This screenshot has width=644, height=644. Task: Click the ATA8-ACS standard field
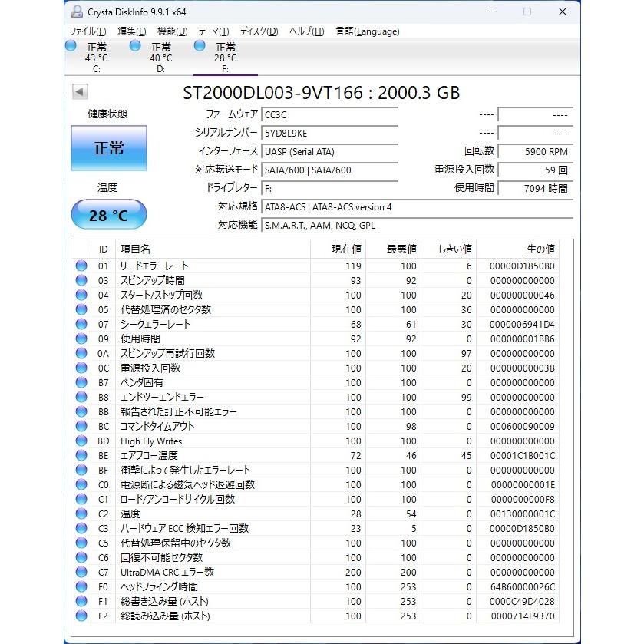tap(418, 207)
